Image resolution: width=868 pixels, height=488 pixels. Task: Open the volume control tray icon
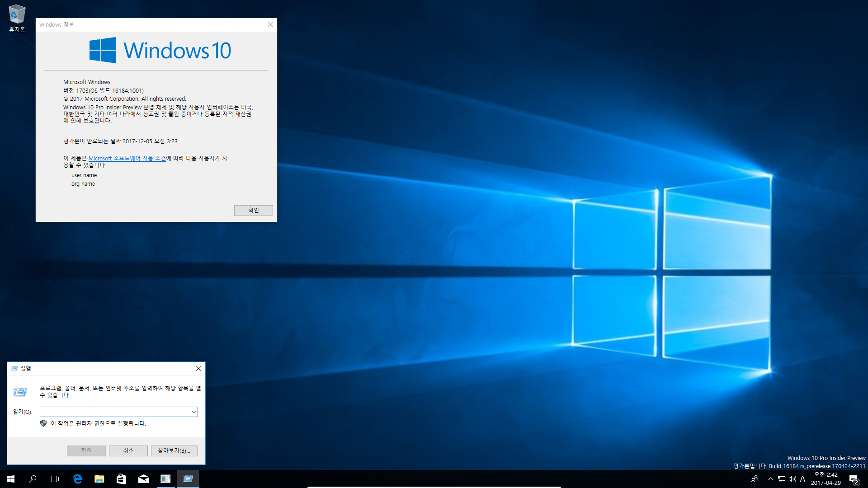(792, 479)
